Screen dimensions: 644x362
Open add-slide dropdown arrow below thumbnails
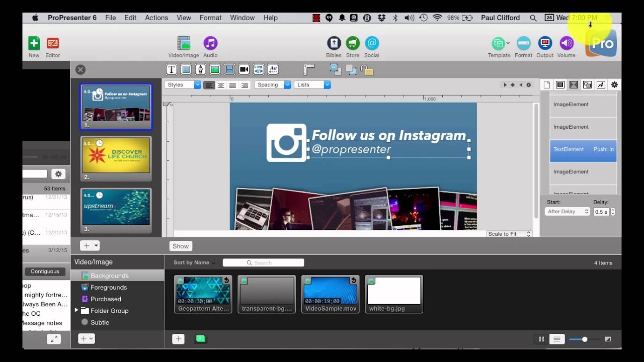[96, 246]
